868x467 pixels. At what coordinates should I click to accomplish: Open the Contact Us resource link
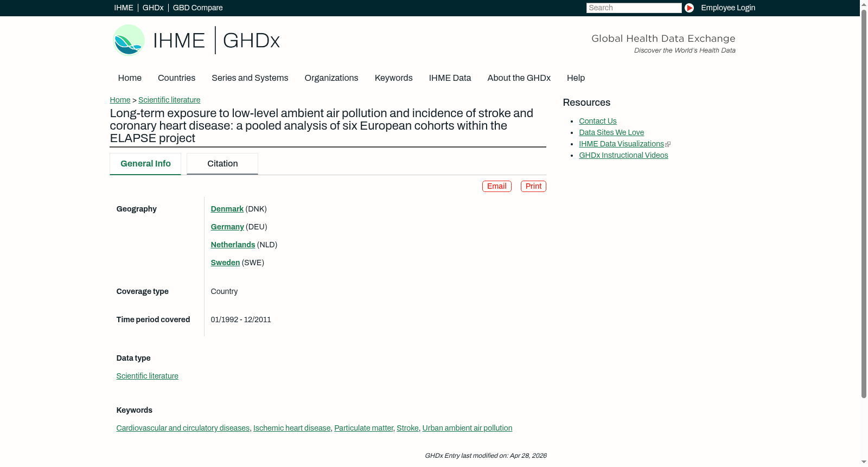(598, 121)
